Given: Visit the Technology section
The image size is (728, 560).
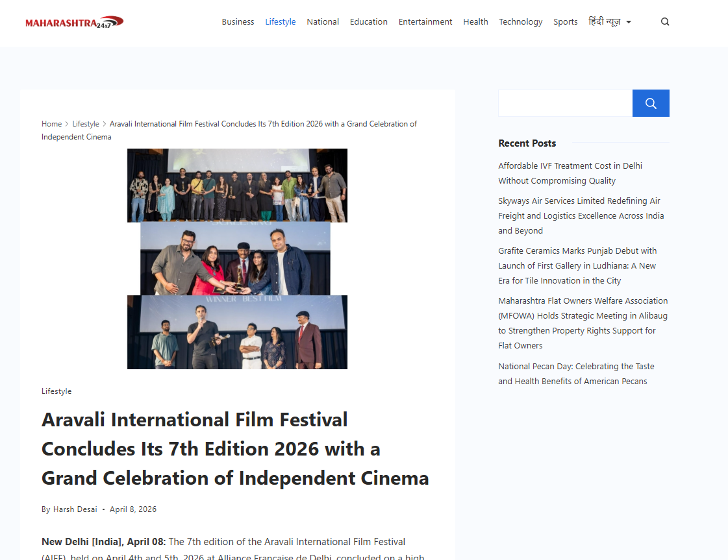Looking at the screenshot, I should click(x=520, y=22).
